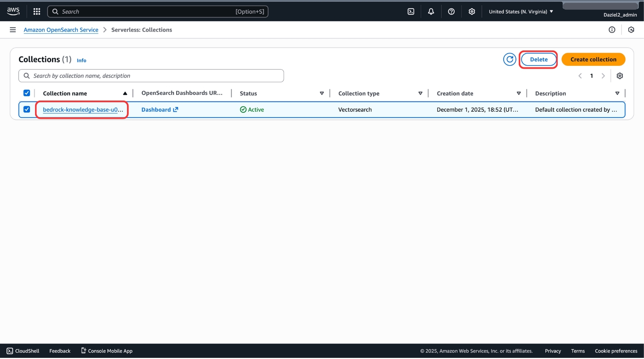Open the Collection type column dropdown
This screenshot has height=359, width=644.
coord(420,93)
